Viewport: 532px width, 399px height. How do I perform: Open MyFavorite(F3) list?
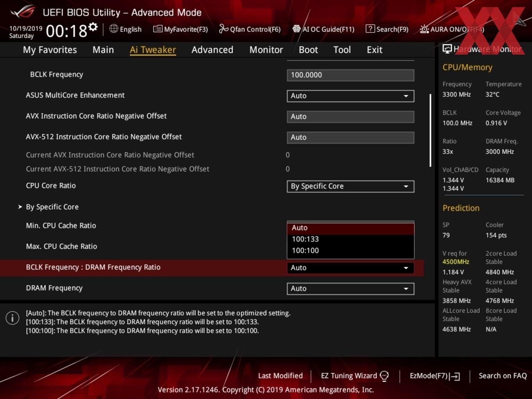(x=180, y=29)
